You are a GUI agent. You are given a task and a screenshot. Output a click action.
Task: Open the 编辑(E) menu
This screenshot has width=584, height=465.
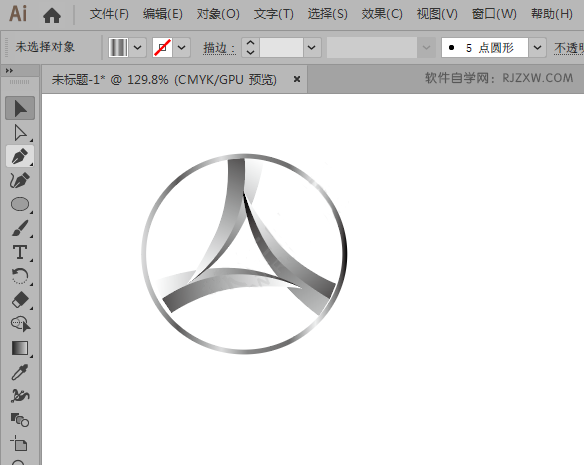[163, 14]
